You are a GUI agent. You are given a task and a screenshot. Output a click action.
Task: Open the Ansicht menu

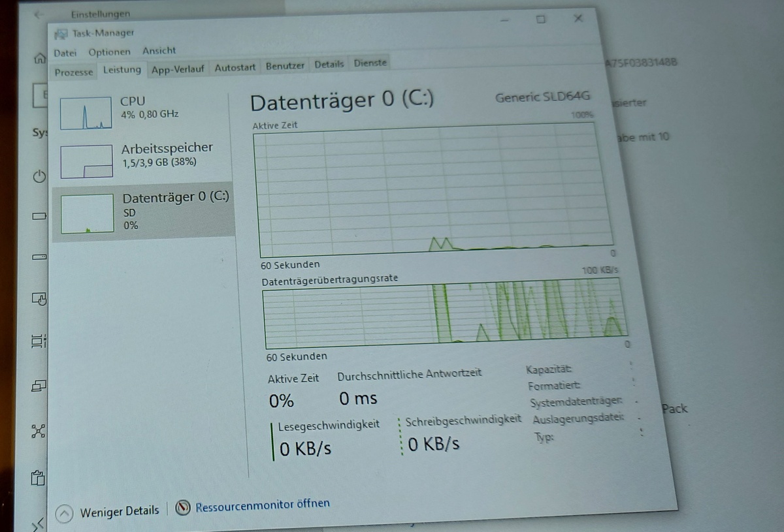pos(159,50)
